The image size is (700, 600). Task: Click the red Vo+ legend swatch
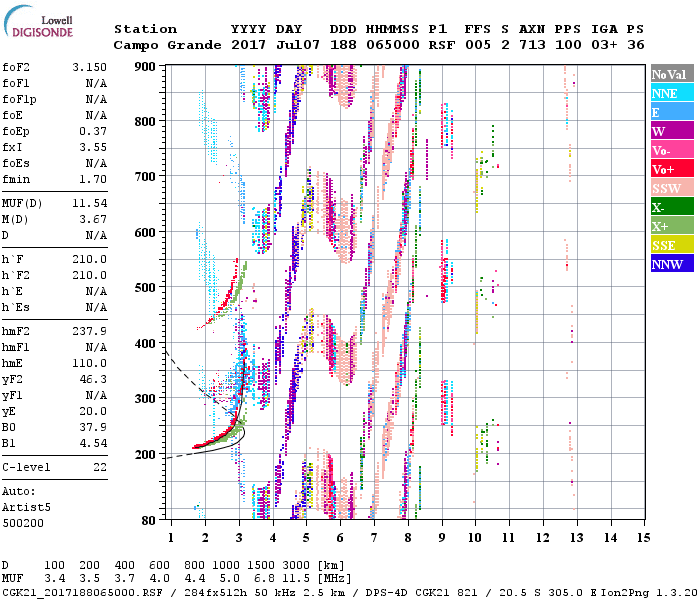pos(671,169)
